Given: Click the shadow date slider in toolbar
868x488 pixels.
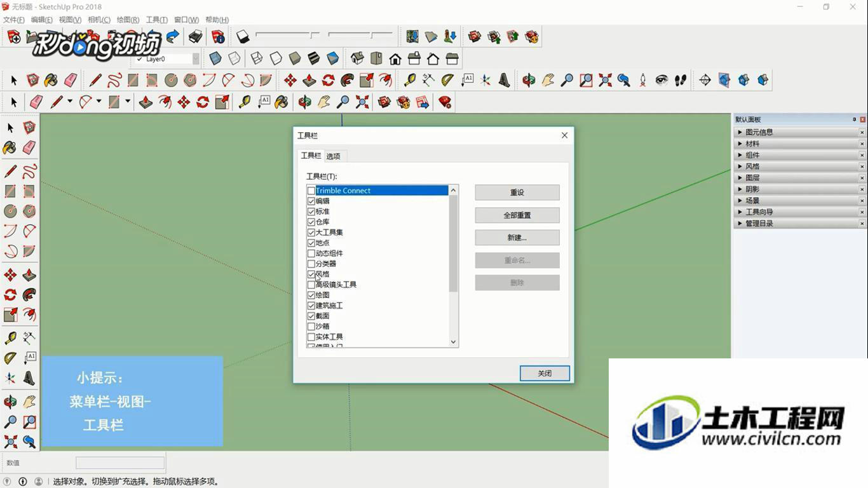Looking at the screenshot, I should tap(288, 35).
